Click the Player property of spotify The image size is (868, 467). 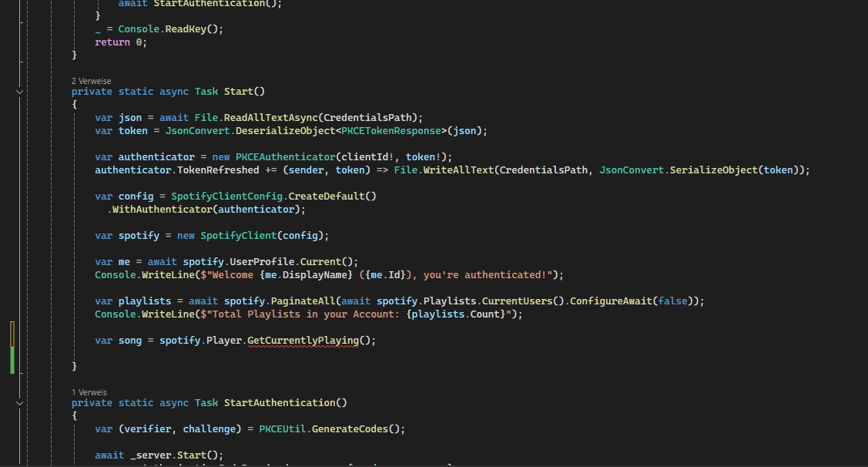point(223,340)
